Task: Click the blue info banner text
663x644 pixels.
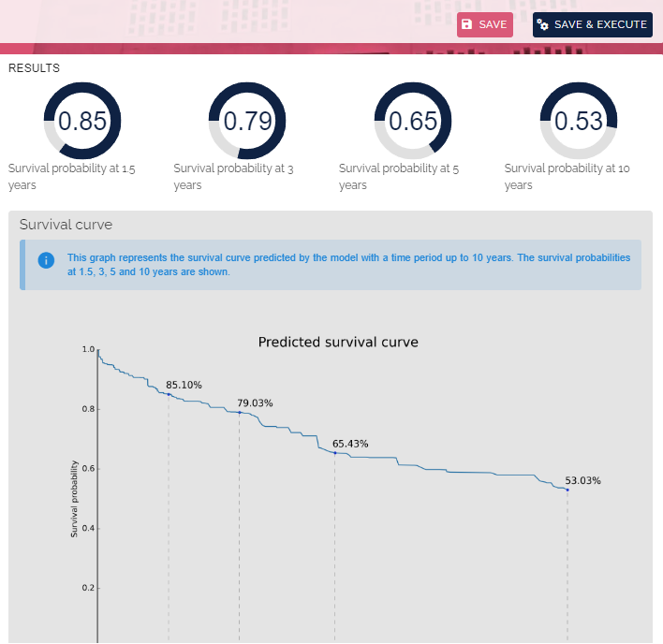Action: coord(349,265)
